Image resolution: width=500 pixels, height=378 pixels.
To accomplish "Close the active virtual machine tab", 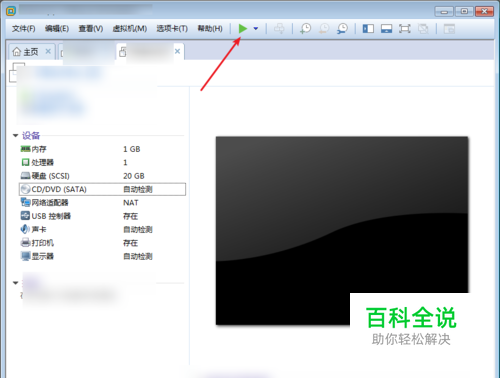I will [x=178, y=51].
